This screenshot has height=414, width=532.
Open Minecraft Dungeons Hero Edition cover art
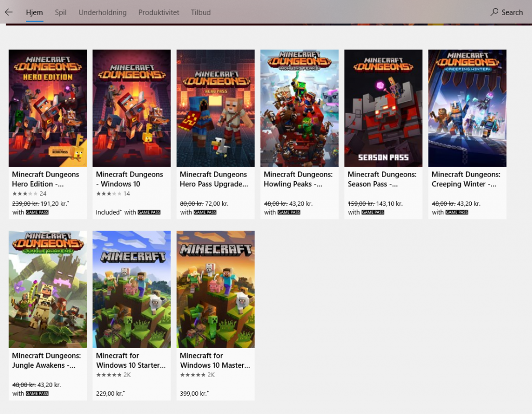(x=48, y=108)
